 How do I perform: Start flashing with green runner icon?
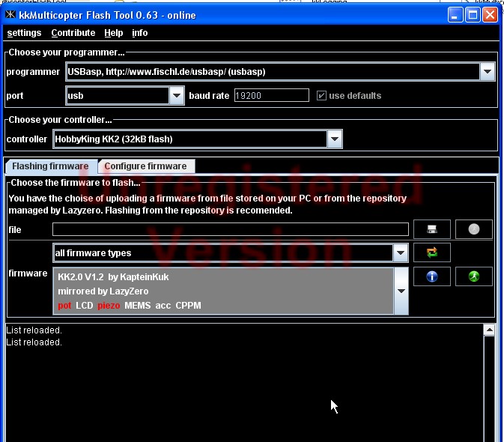coord(474,276)
